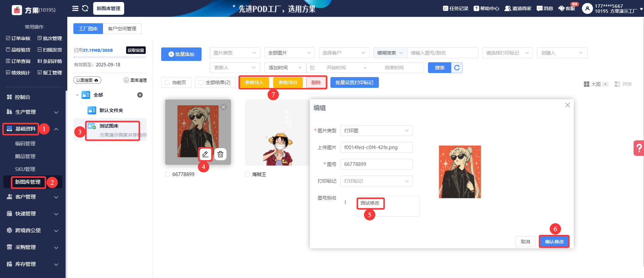The image size is (644, 278).
Task: Switch to 列表 list view
Action: pos(623,84)
